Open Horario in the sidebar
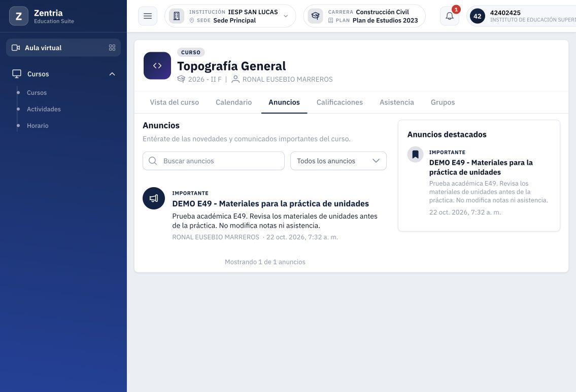Image resolution: width=576 pixels, height=392 pixels. pyautogui.click(x=38, y=126)
